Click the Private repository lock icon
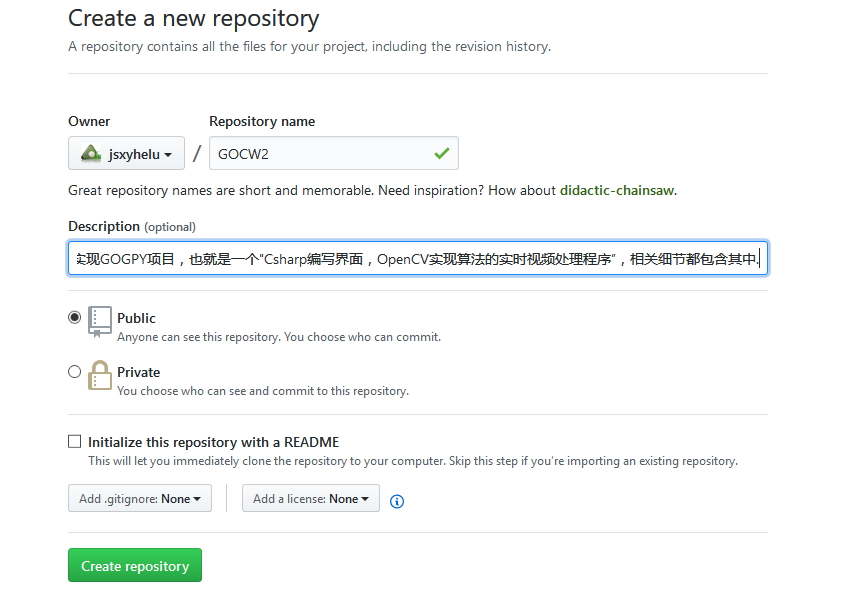 tap(100, 375)
